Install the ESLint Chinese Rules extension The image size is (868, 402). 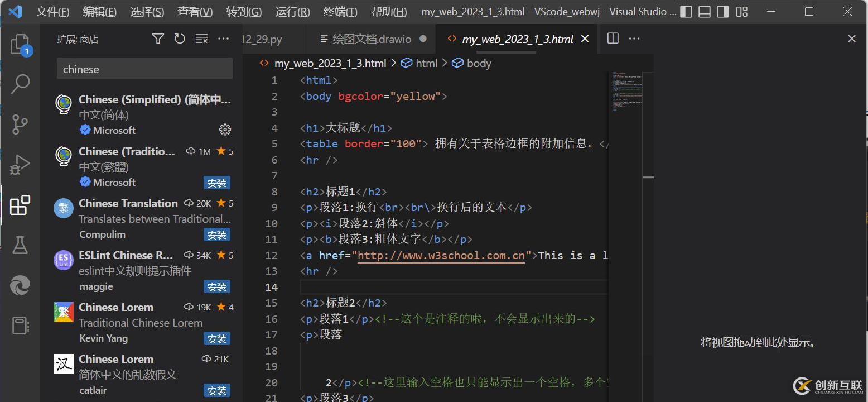(x=216, y=287)
